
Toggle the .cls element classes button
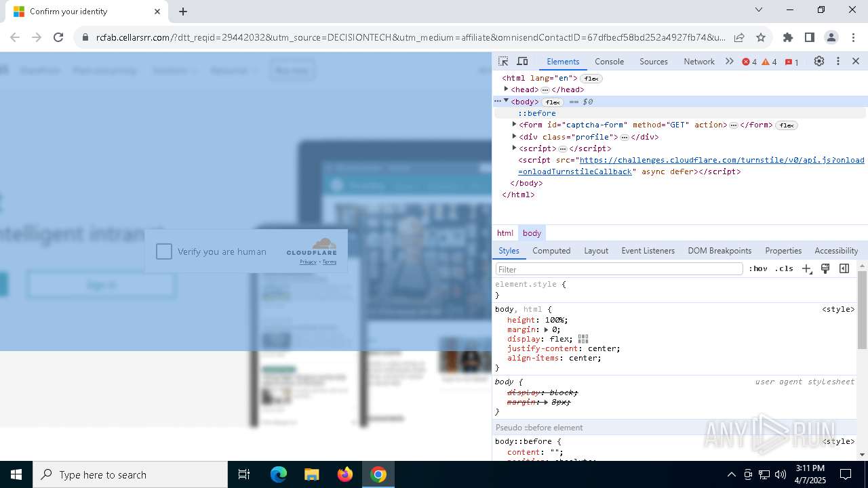coord(784,268)
